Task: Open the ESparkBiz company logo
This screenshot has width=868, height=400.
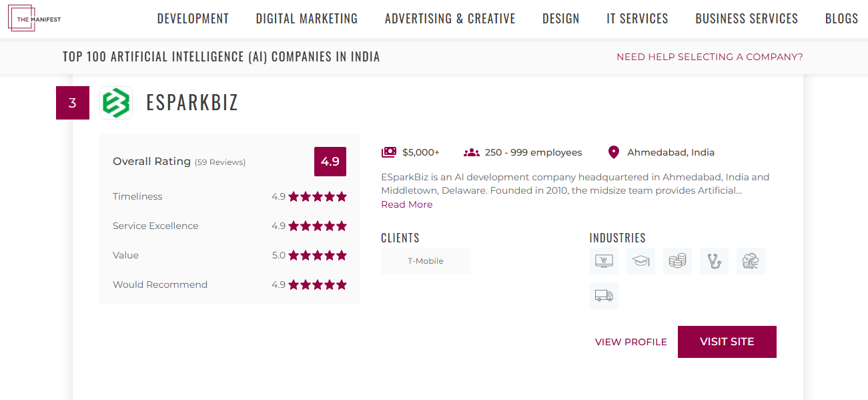Action: 116,103
